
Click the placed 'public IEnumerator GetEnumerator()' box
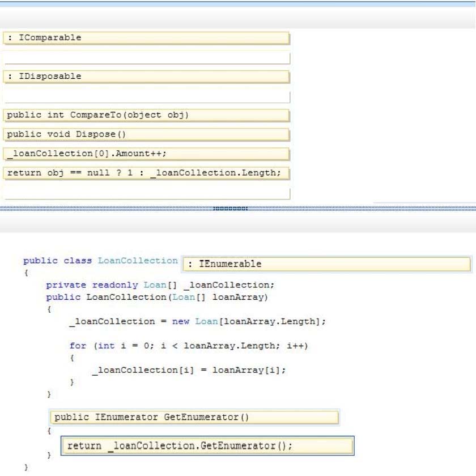[x=194, y=417]
